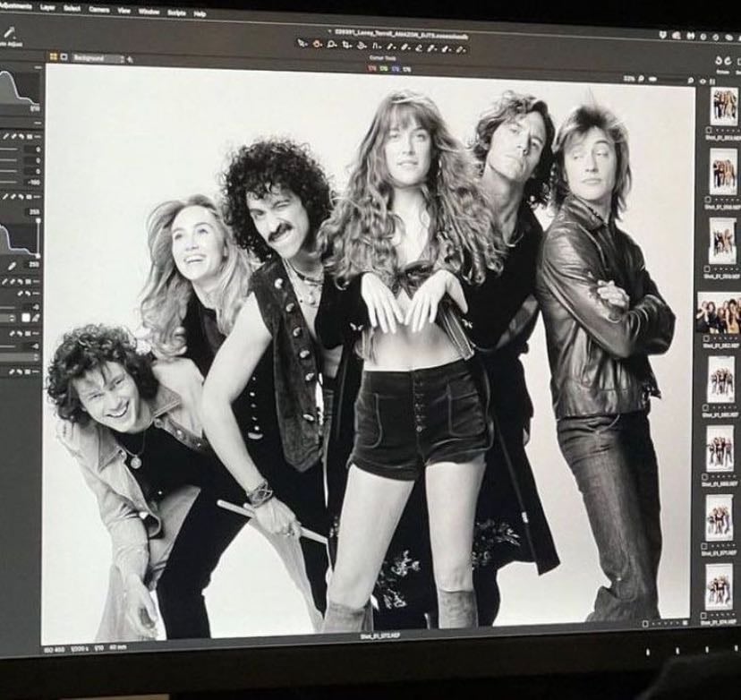Open the Camera menu
Image resolution: width=741 pixels, height=700 pixels.
point(99,10)
